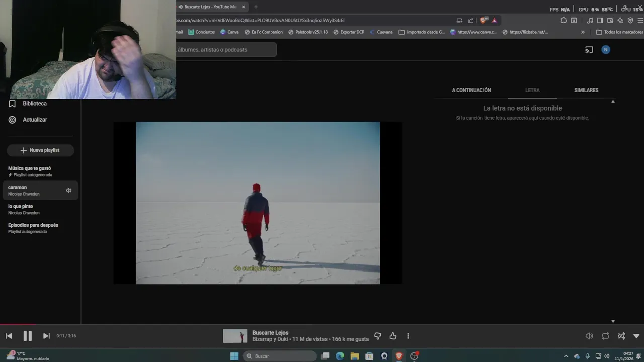The image size is (644, 362).
Task: Close the Buscarte Lejos browser tab
Action: (244, 7)
